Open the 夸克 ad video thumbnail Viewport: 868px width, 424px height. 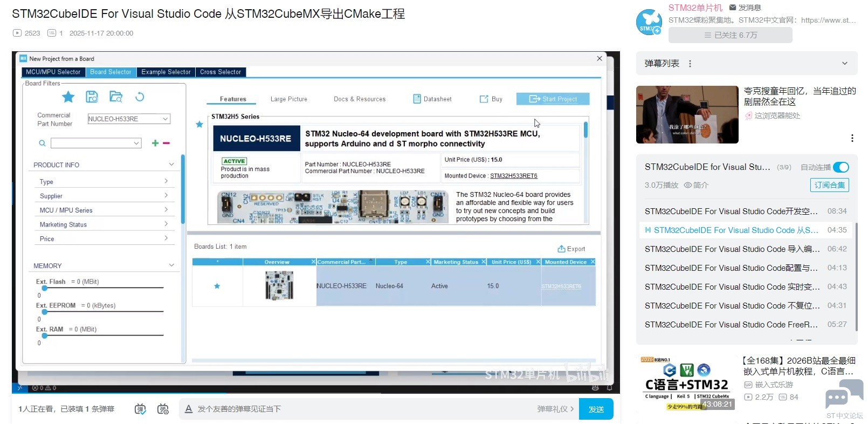687,114
